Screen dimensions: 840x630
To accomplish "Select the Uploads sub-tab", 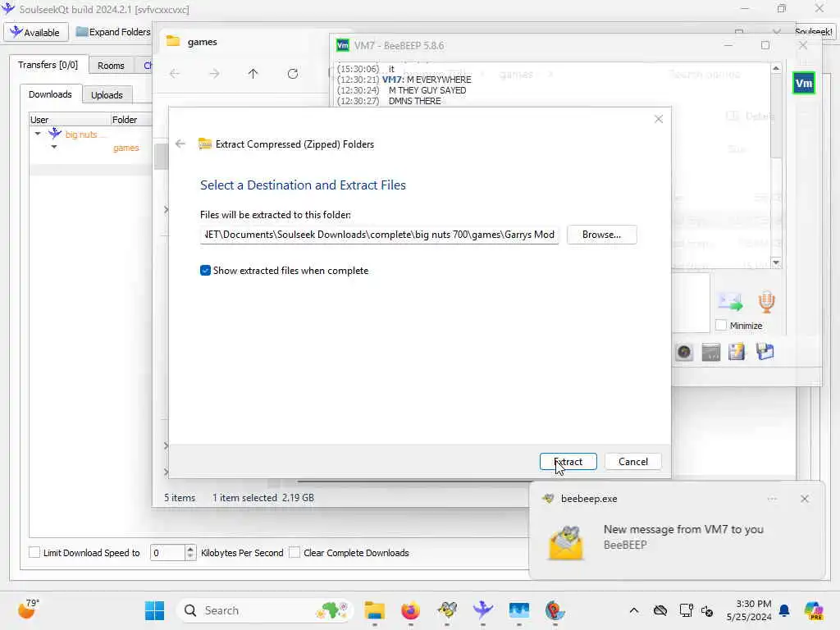I will tap(107, 95).
